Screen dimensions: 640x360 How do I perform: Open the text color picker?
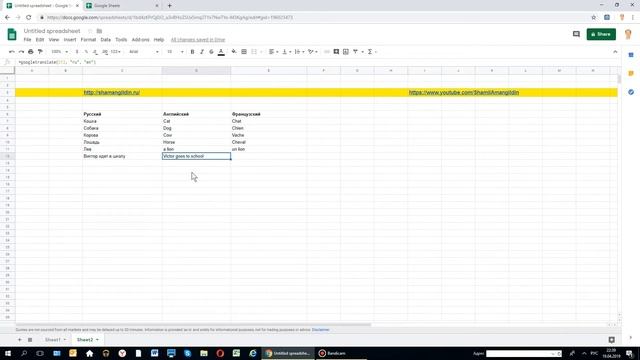click(x=221, y=52)
